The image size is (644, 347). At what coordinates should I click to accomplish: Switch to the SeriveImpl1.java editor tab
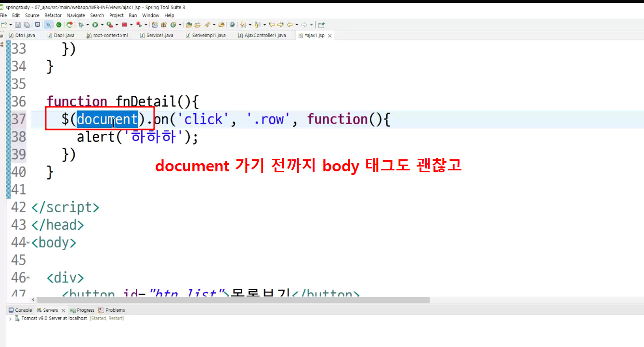pyautogui.click(x=205, y=35)
